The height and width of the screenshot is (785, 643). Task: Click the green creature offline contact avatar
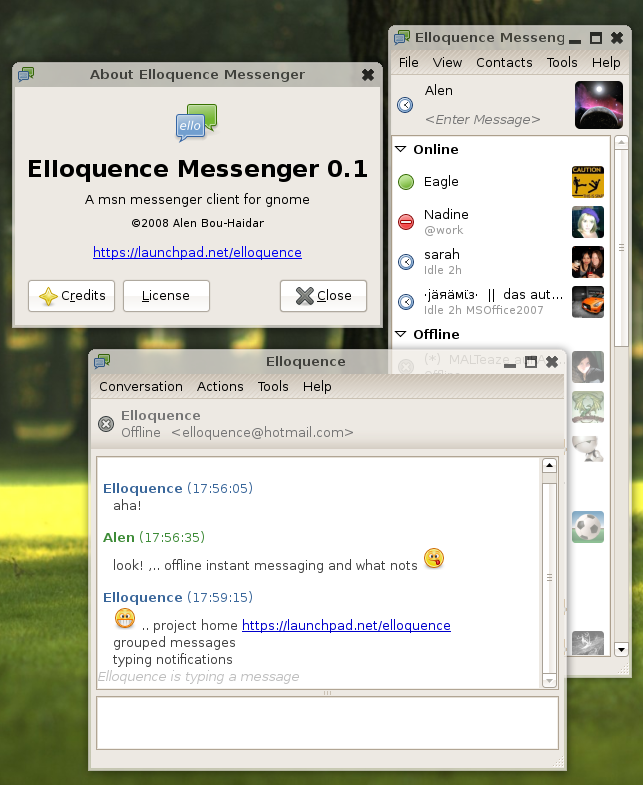pyautogui.click(x=588, y=407)
